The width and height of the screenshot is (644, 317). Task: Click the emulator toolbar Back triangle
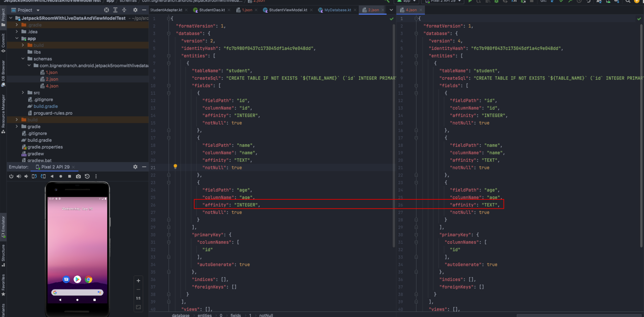click(52, 176)
